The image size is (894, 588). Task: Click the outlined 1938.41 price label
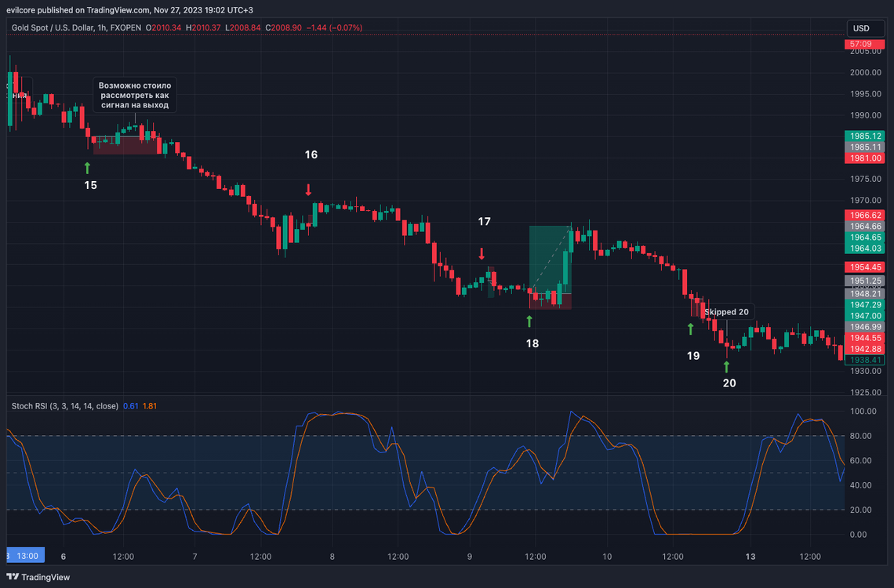tap(864, 360)
